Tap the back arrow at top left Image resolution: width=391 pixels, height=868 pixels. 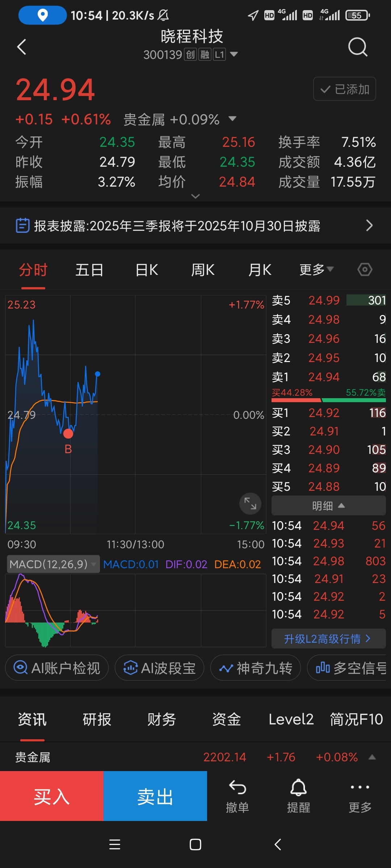[22, 47]
